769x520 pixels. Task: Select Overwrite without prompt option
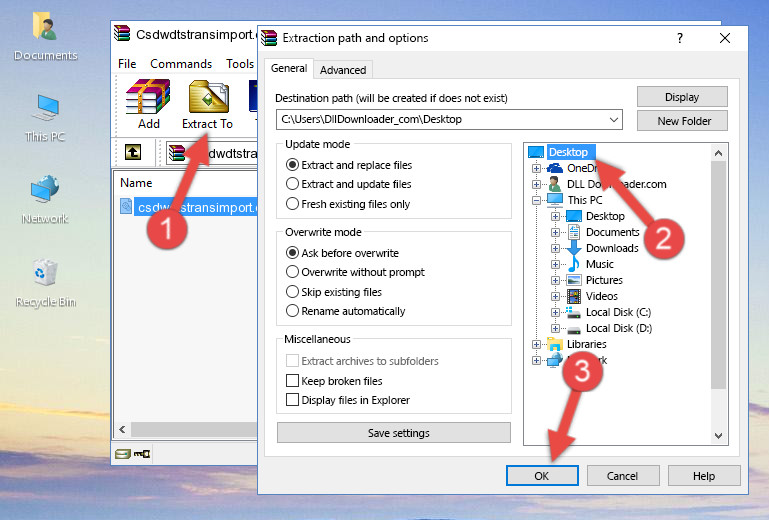[292, 272]
